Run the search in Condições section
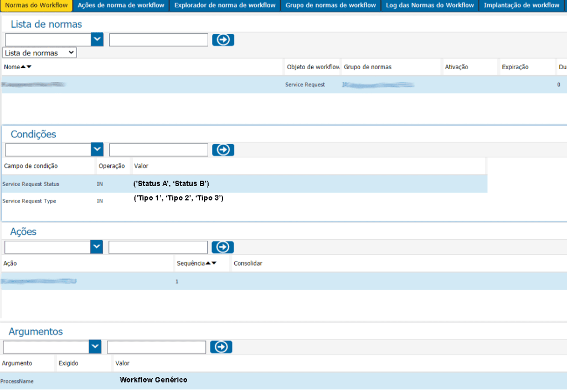The image size is (567, 392). [223, 149]
